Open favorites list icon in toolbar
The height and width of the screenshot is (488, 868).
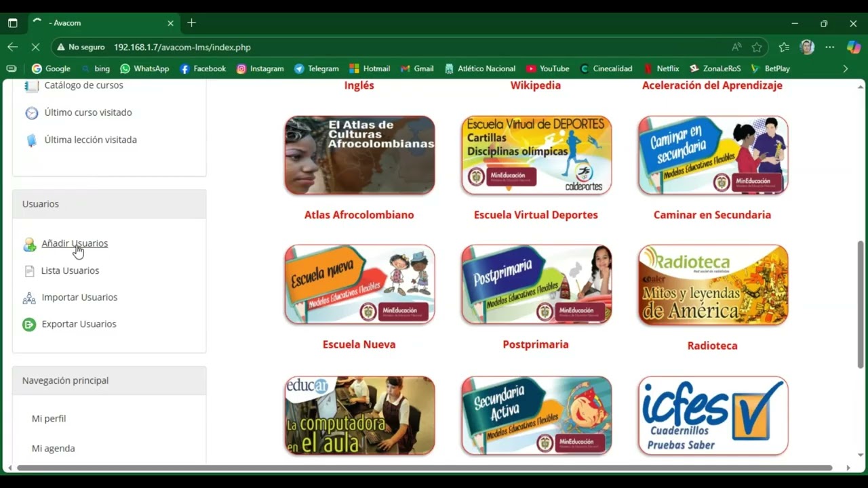coord(784,47)
